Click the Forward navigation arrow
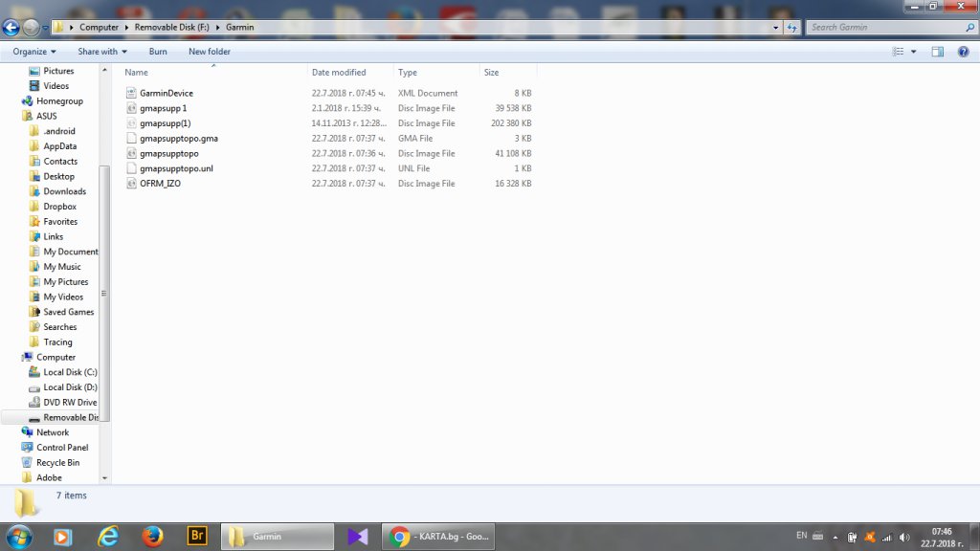The height and width of the screenshot is (551, 980). [31, 28]
